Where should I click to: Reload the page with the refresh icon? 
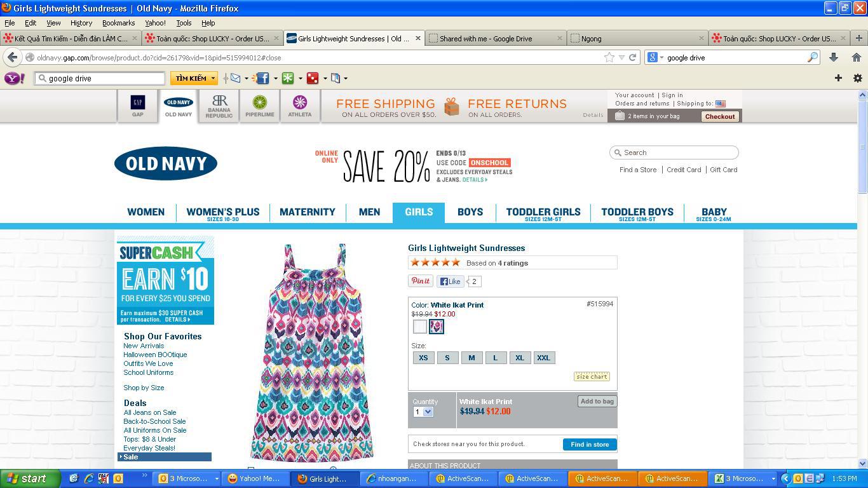tap(632, 57)
